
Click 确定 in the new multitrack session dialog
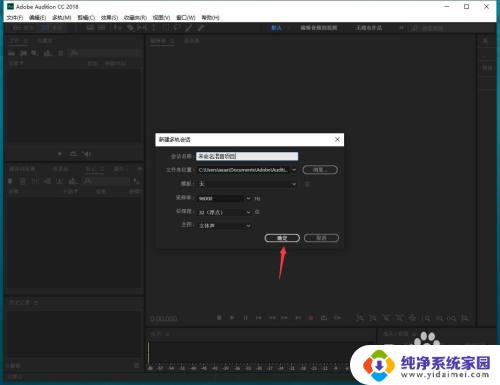coord(282,238)
